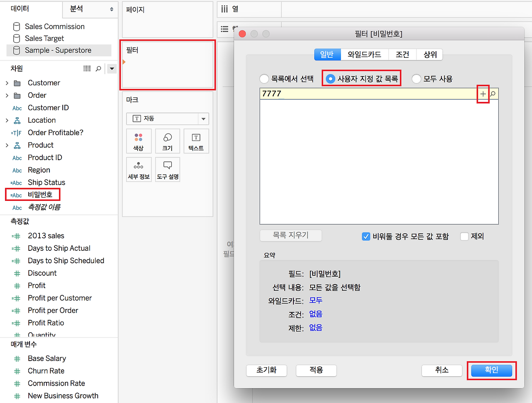This screenshot has height=403, width=532.
Task: Click the custom value input field containing 7777
Action: pos(368,94)
